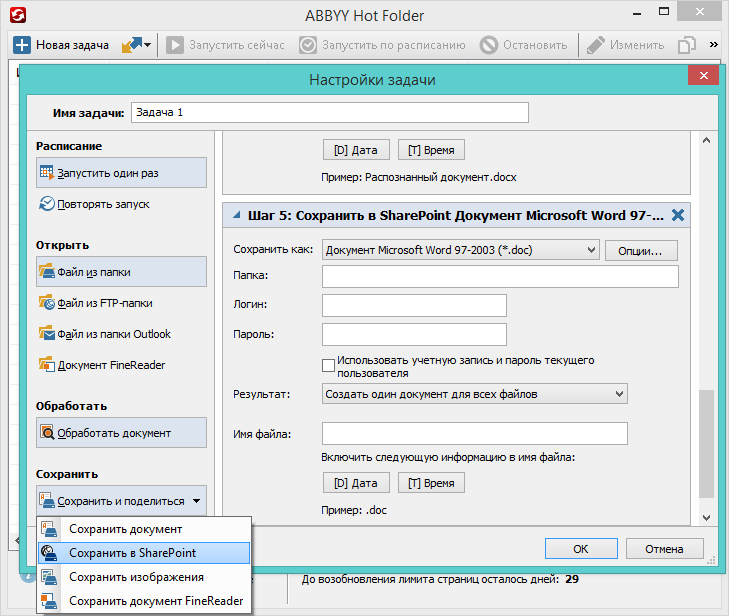Select Сохранить документ FineReader menu item
The height and width of the screenshot is (616, 729).
point(144,601)
